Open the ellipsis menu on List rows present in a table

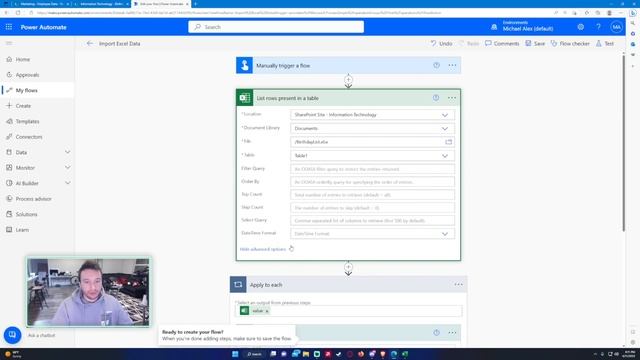pos(452,98)
